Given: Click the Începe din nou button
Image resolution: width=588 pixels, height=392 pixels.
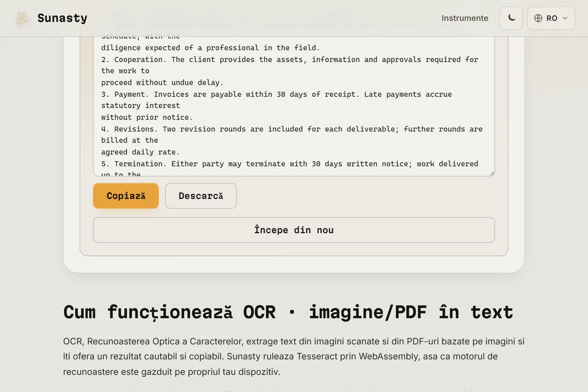Looking at the screenshot, I should (293, 230).
